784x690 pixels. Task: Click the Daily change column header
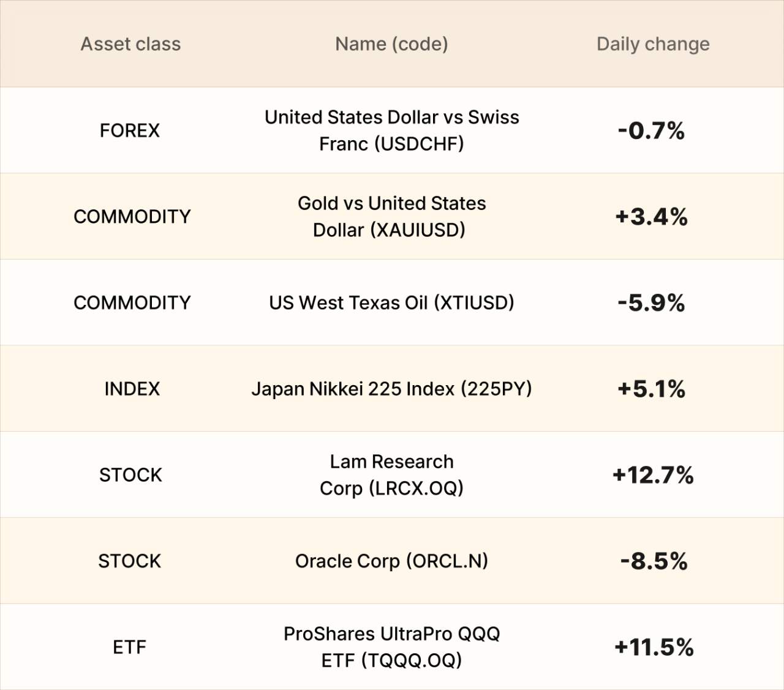(x=653, y=44)
